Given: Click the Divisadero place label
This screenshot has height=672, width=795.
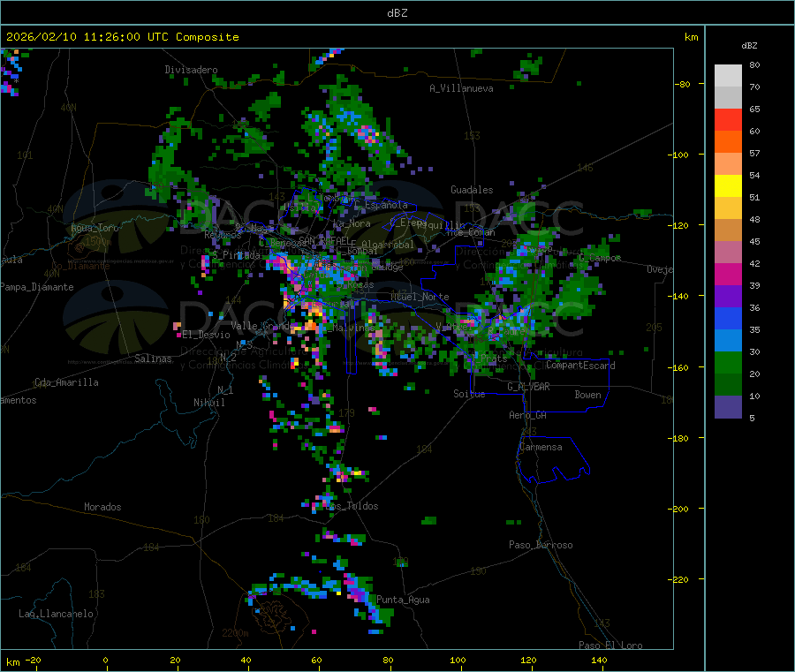Looking at the screenshot, I should tap(191, 70).
